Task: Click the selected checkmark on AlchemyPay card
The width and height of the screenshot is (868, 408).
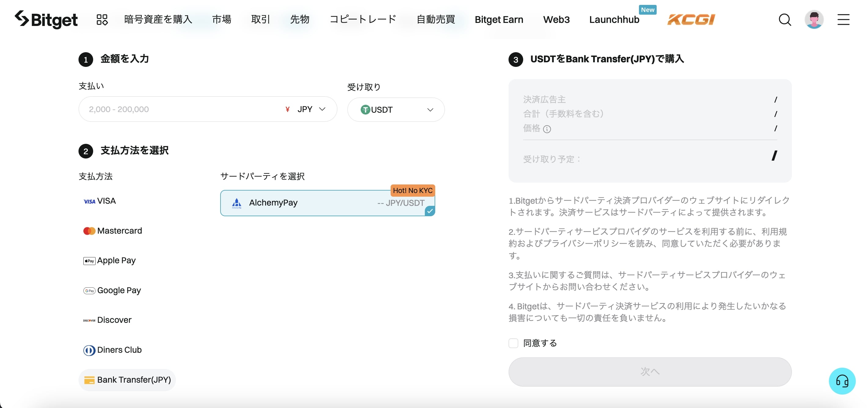Action: tap(430, 211)
